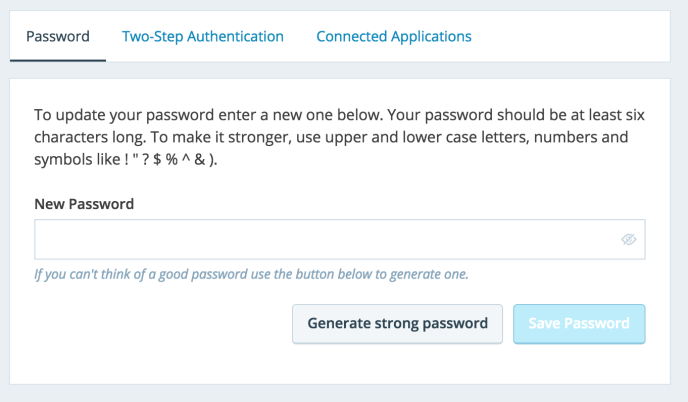The width and height of the screenshot is (688, 402).
Task: Save the newly entered password
Action: [x=579, y=324]
